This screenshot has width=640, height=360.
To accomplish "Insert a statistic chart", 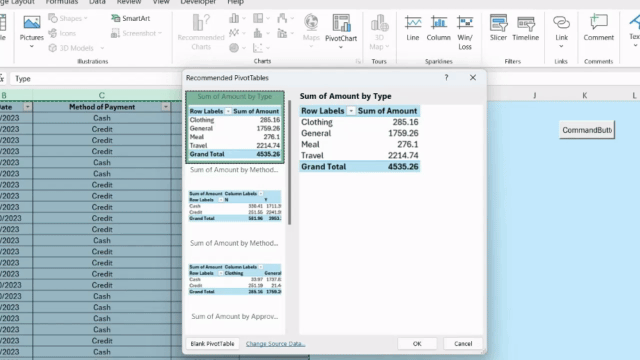I will (x=261, y=33).
